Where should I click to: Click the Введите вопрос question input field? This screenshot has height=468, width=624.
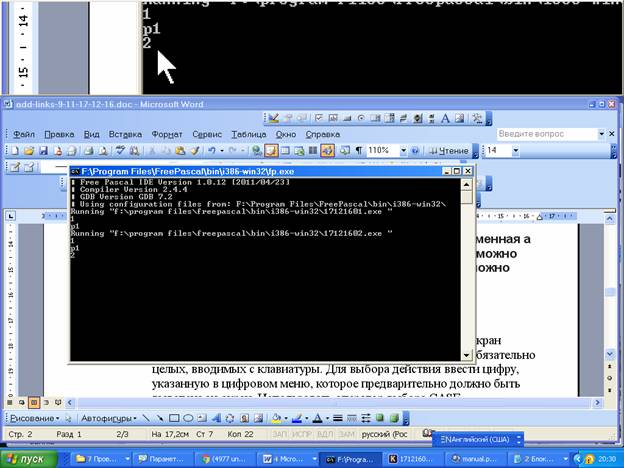[547, 134]
